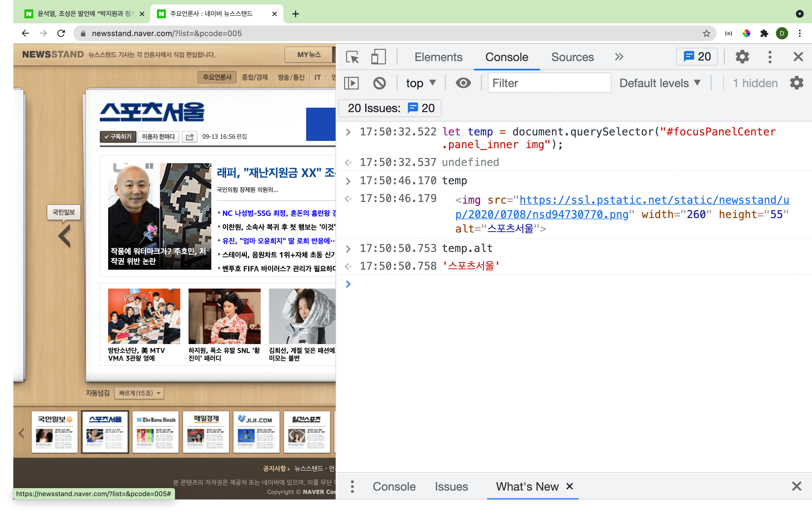
Task: Expand the let temp console input entry
Action: (348, 132)
